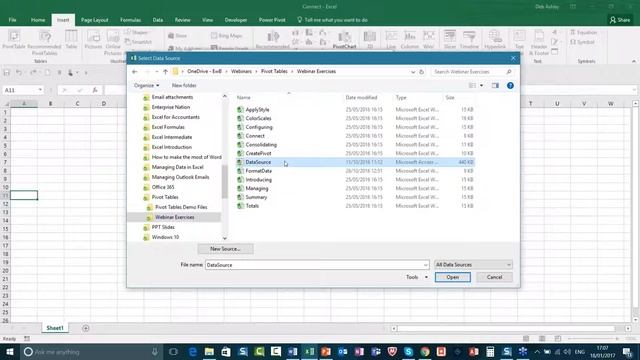640x360 pixels.
Task: Add a new sheet with plus icon
Action: click(x=86, y=328)
